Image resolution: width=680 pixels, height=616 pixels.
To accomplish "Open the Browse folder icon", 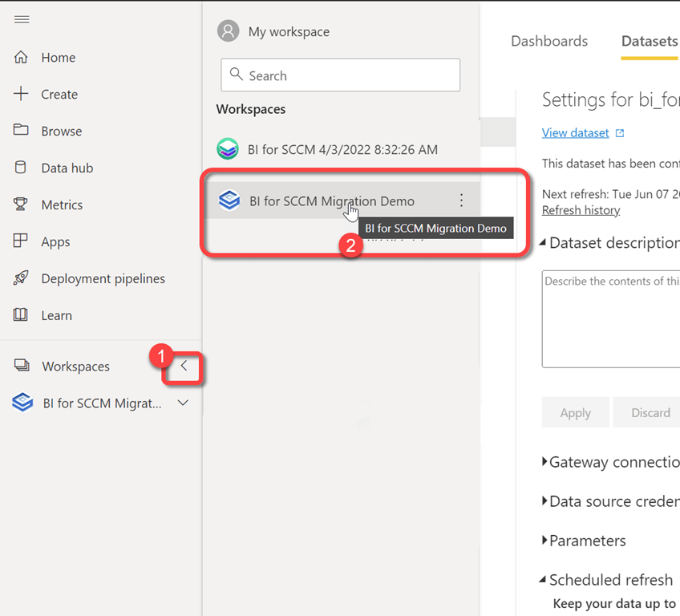I will (21, 130).
